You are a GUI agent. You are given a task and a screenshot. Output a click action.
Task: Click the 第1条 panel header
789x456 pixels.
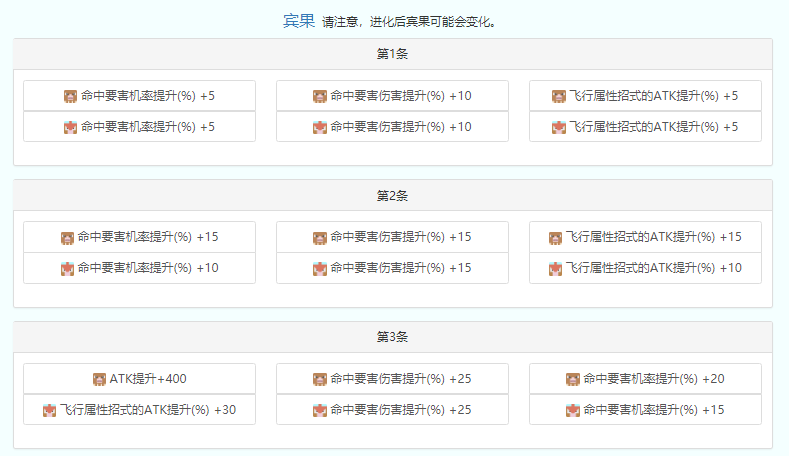click(392, 54)
